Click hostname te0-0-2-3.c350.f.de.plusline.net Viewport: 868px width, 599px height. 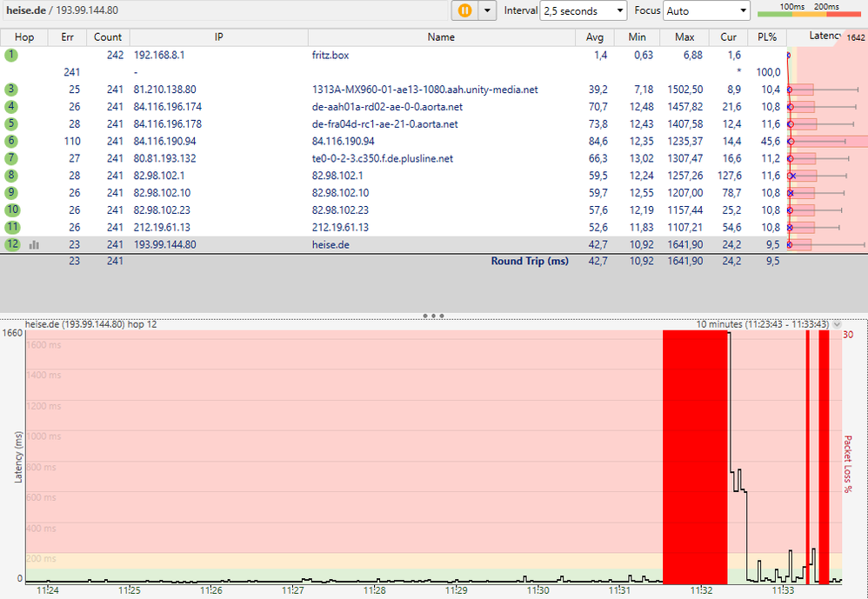tap(383, 158)
